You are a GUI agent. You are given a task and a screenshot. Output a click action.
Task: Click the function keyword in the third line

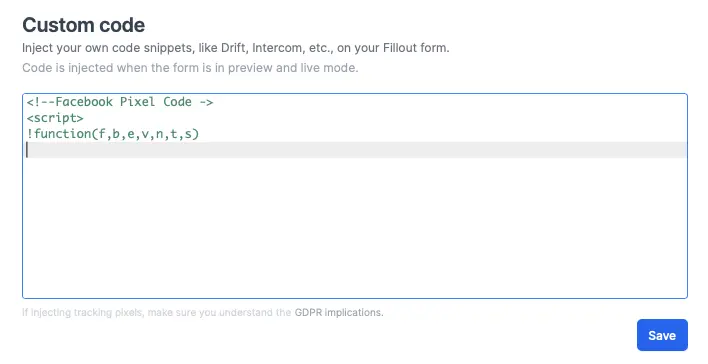[63, 134]
